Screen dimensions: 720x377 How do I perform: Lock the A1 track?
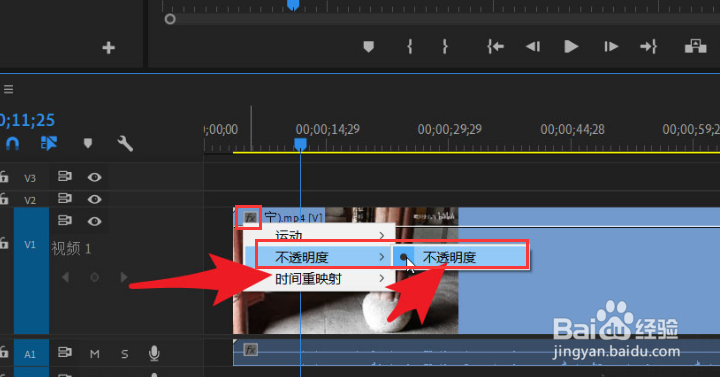tap(4, 352)
